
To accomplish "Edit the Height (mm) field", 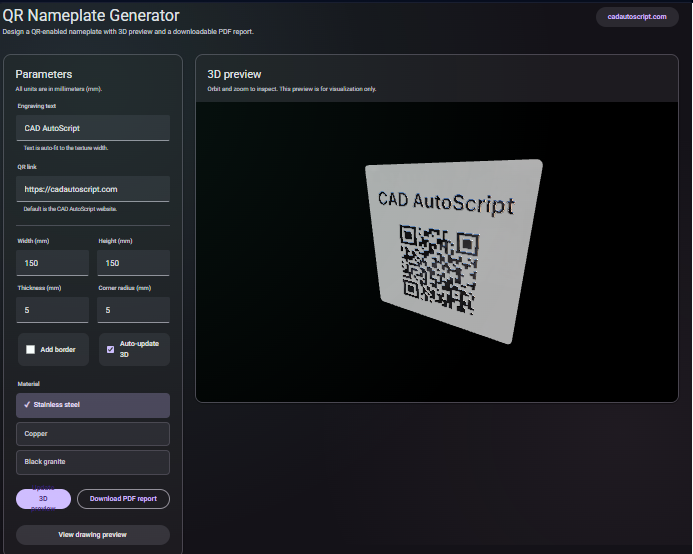I will (x=133, y=263).
